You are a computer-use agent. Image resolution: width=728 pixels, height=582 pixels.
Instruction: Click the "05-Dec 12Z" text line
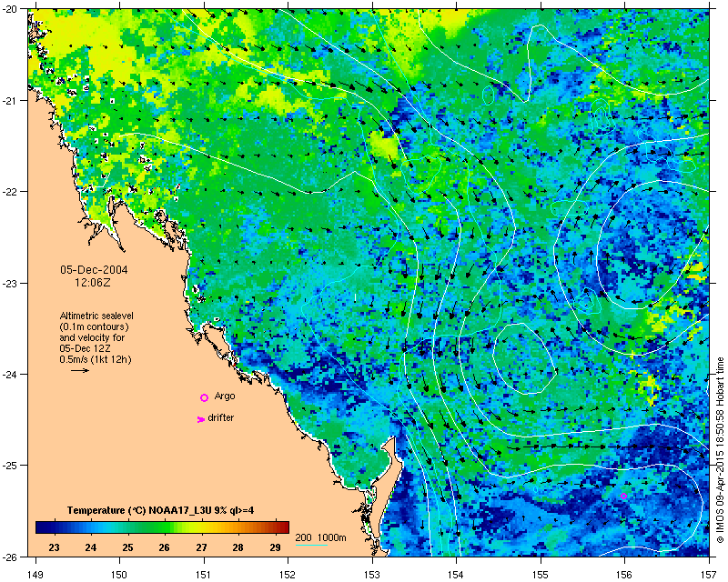pyautogui.click(x=85, y=348)
